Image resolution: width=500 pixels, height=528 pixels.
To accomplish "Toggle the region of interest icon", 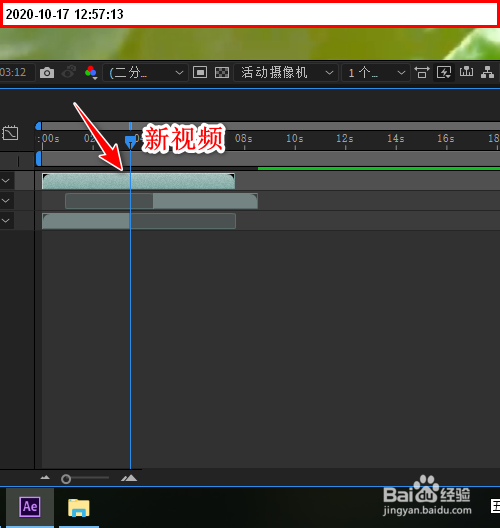I will [x=200, y=72].
